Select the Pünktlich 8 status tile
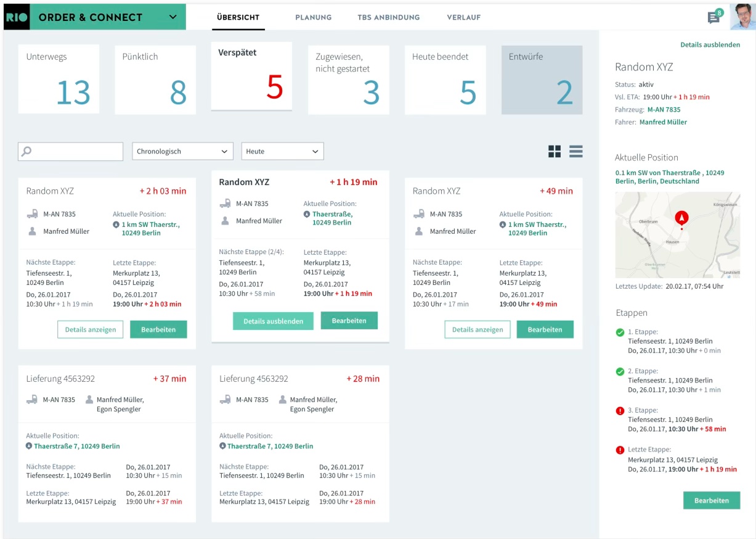The height and width of the screenshot is (539, 756). click(155, 80)
